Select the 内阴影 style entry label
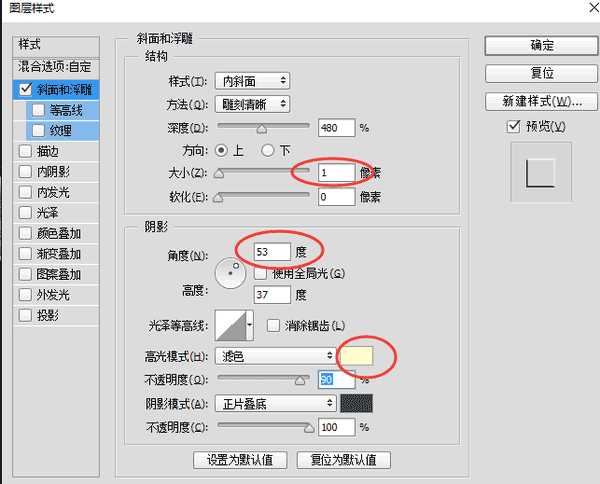The height and width of the screenshot is (484, 600). pos(53,171)
